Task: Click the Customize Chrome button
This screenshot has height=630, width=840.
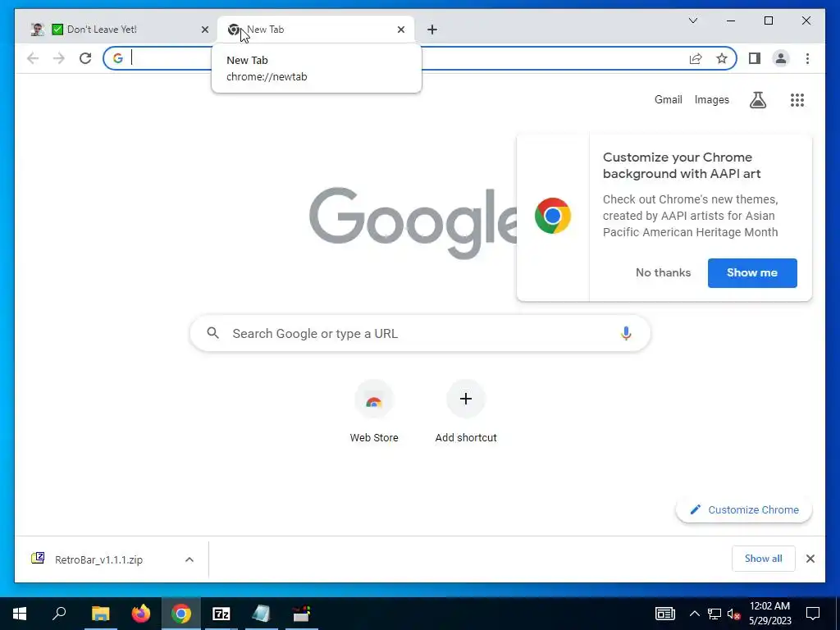Action: 743,510
